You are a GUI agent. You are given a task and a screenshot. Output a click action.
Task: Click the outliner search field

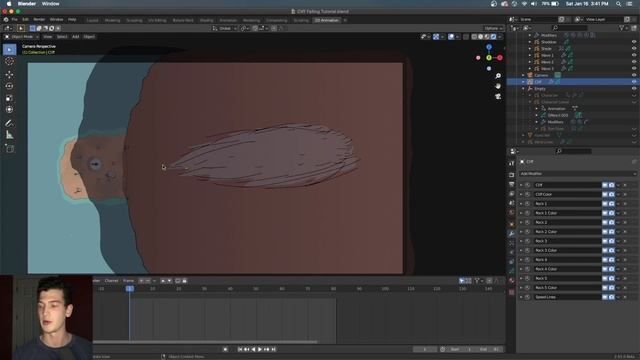pyautogui.click(x=569, y=28)
